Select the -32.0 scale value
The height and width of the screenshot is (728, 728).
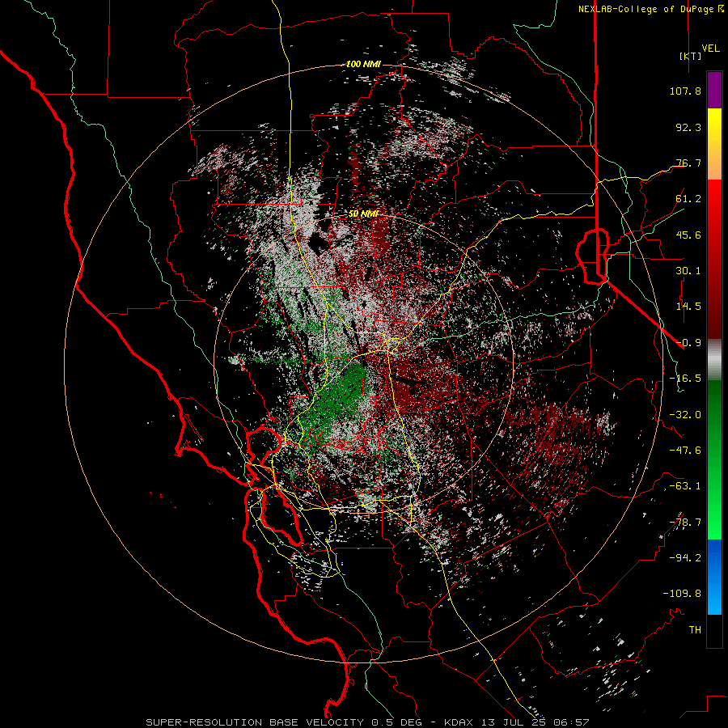pyautogui.click(x=685, y=415)
